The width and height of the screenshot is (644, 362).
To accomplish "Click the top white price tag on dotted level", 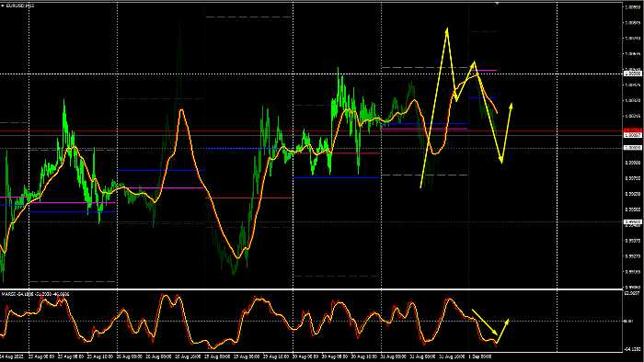I will point(633,74).
